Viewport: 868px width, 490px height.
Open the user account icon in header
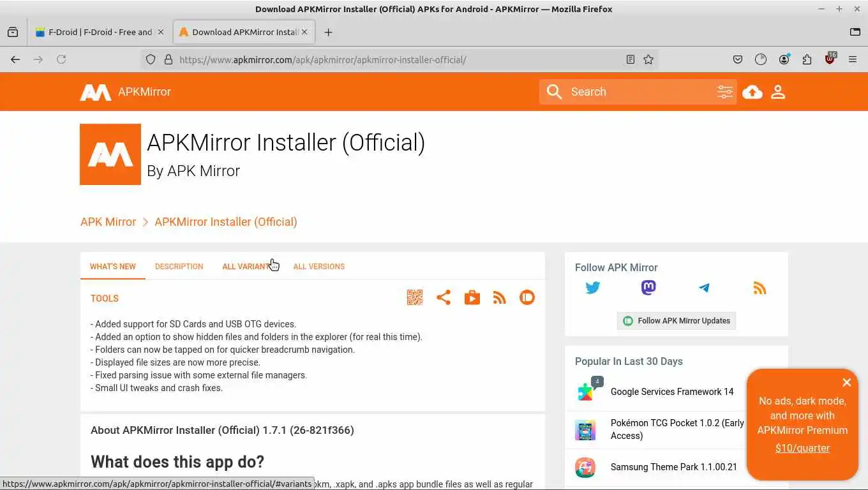pos(778,92)
